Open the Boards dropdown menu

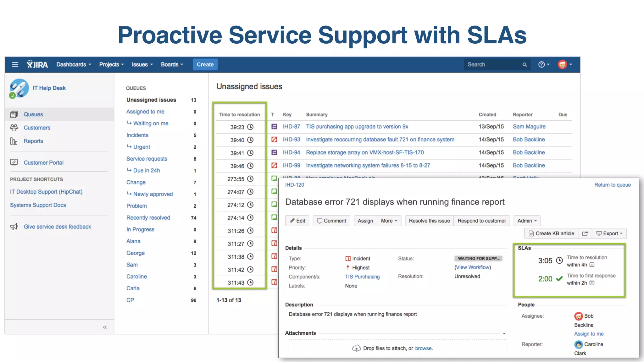(x=172, y=64)
